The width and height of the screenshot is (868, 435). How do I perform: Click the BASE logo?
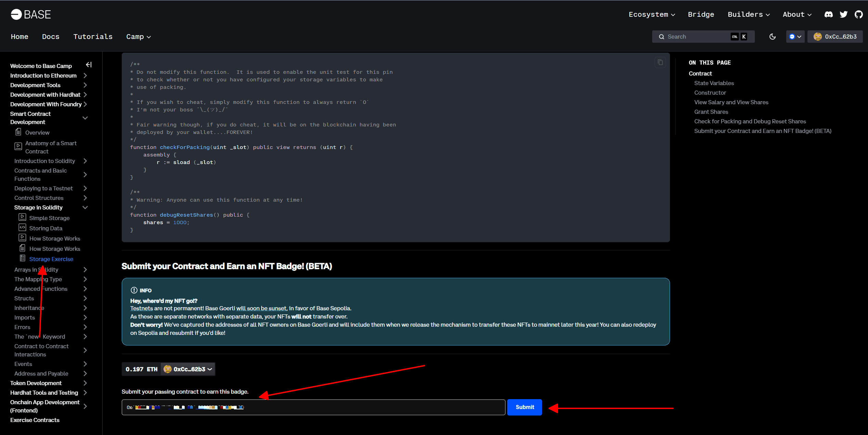click(x=30, y=14)
